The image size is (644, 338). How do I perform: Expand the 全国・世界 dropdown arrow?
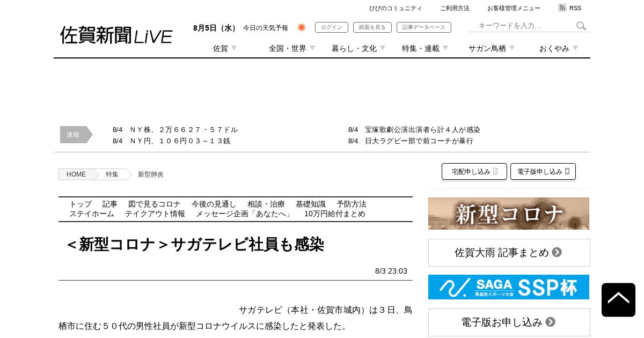coord(312,48)
